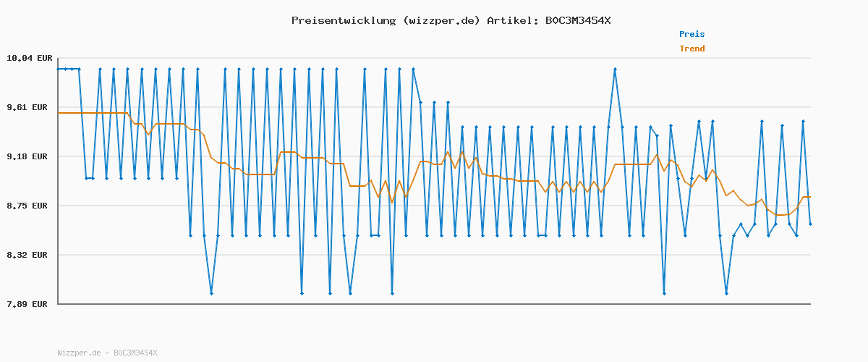Click the rightmost price low near 7.89 EUR
This screenshot has width=868, height=362.
click(x=726, y=293)
